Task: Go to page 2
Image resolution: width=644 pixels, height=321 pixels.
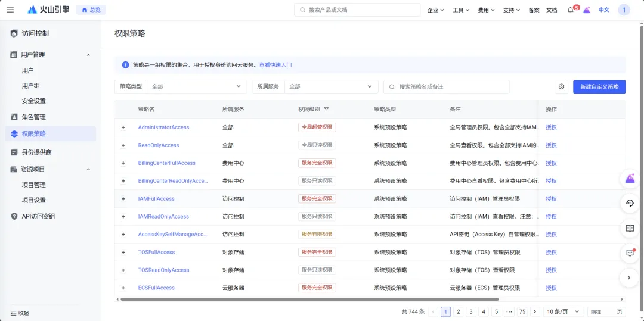Action: click(x=459, y=312)
